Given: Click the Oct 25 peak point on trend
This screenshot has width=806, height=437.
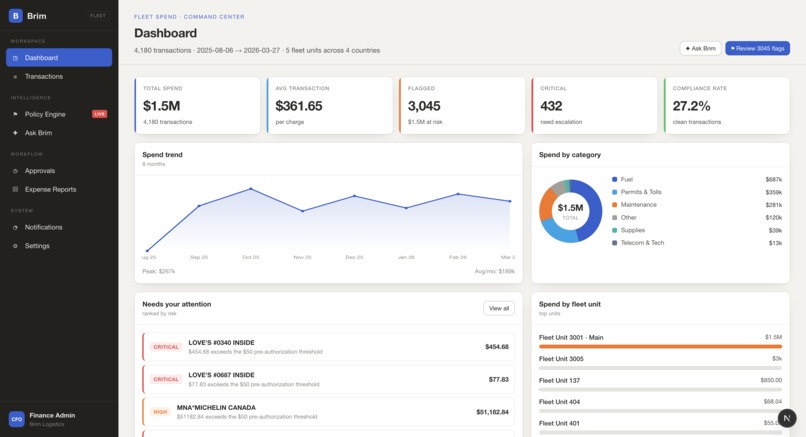Looking at the screenshot, I should [251, 189].
